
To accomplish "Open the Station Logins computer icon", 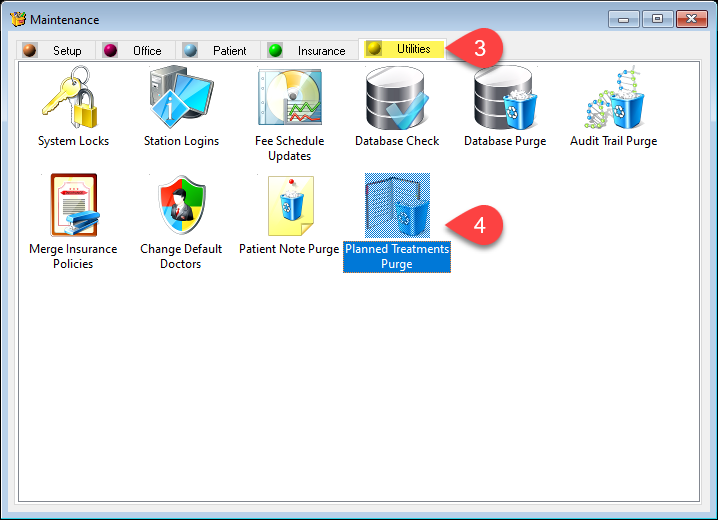I will 181,97.
